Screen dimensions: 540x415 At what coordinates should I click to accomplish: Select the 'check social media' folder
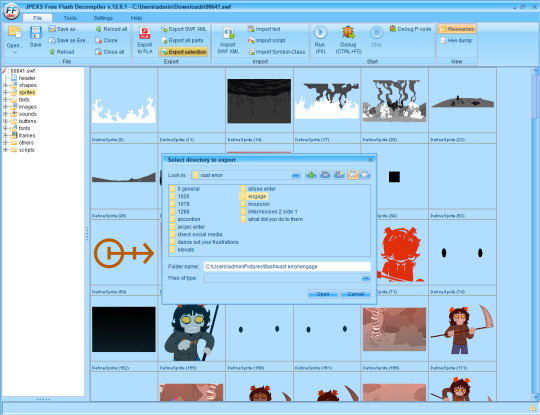point(196,234)
